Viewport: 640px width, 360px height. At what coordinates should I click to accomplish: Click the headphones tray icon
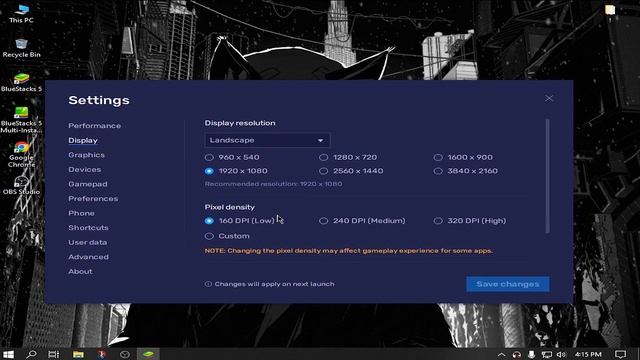tap(516, 354)
